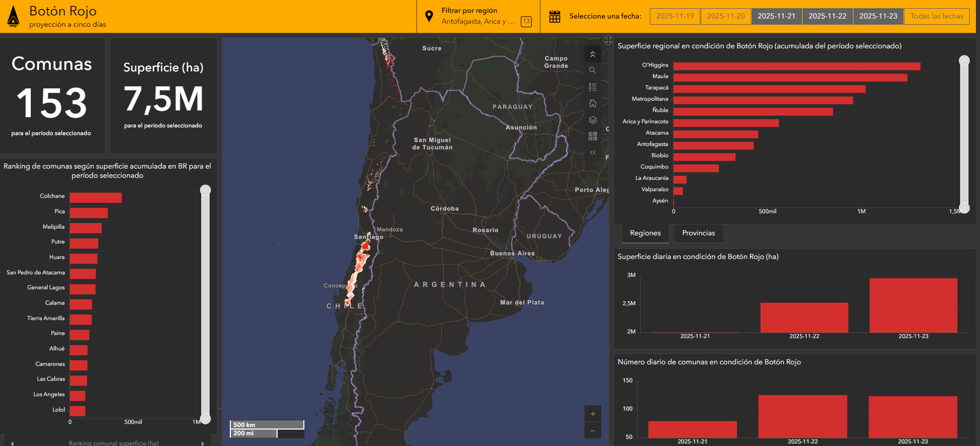The width and height of the screenshot is (980, 446).
Task: Collapse the map toolbar sideways
Action: [x=593, y=153]
